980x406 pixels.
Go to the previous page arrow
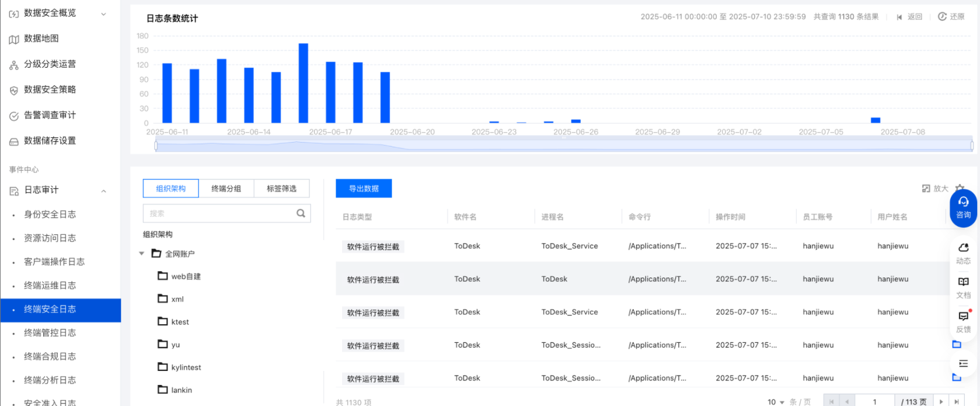tap(847, 402)
